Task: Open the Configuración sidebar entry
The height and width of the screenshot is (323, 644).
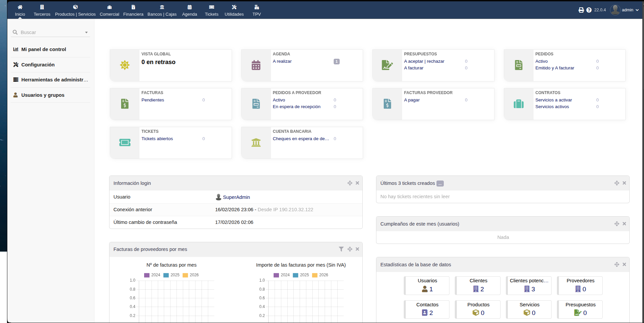Action: 38,65
